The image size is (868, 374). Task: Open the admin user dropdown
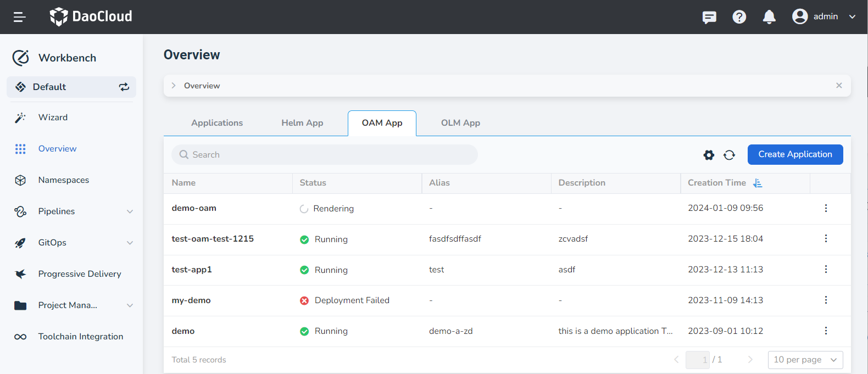click(x=824, y=16)
